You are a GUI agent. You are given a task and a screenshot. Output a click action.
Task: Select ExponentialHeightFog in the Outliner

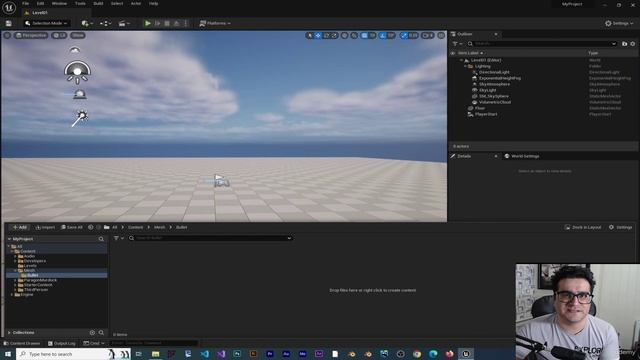pos(500,78)
